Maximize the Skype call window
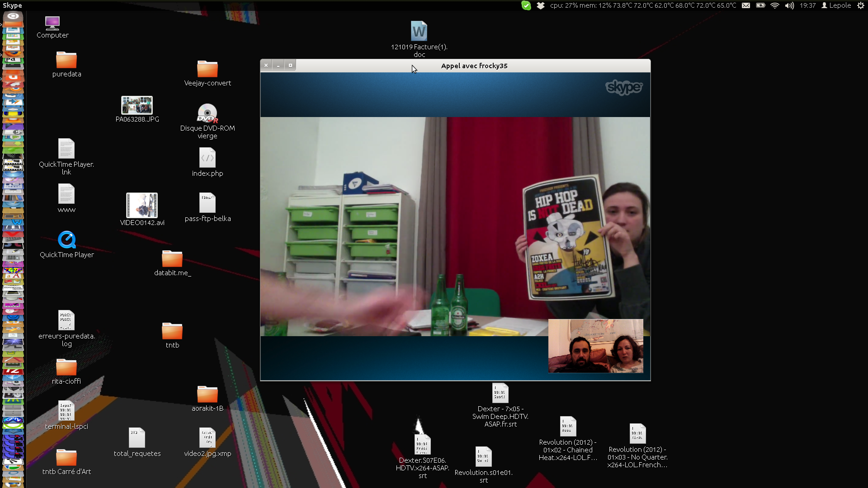The image size is (868, 488). pos(290,65)
